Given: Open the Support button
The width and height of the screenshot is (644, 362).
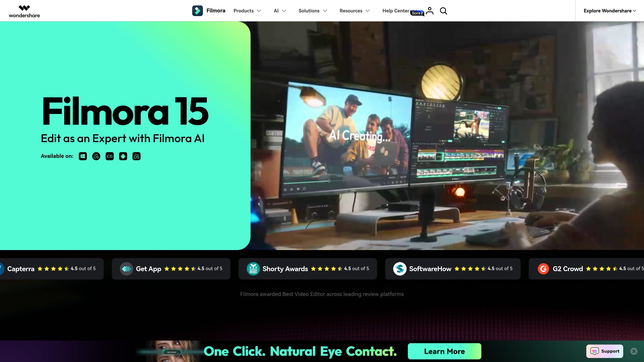Looking at the screenshot, I should [x=605, y=351].
